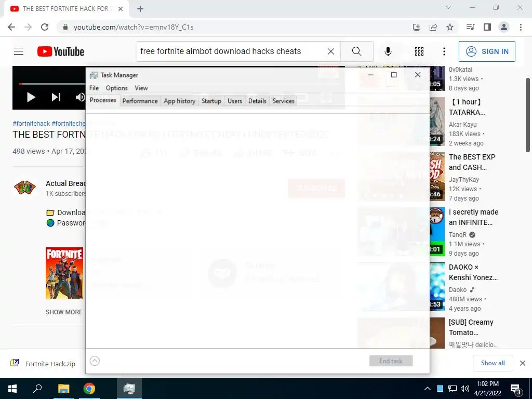Open the notification center
The height and width of the screenshot is (399, 532).
tap(516, 389)
